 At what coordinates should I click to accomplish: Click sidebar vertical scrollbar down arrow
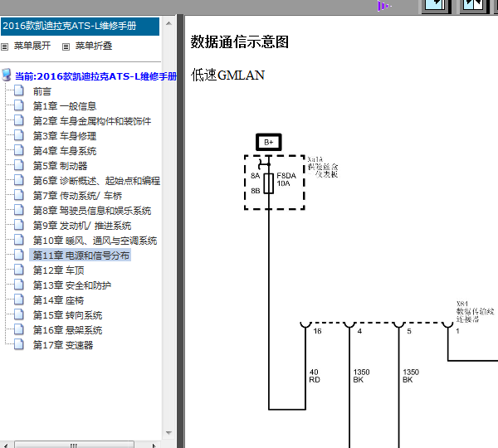click(168, 433)
